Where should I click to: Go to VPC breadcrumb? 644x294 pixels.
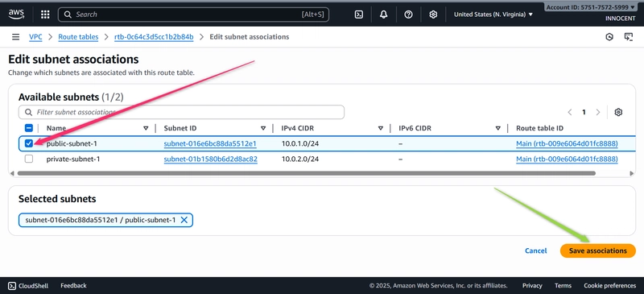(x=35, y=37)
